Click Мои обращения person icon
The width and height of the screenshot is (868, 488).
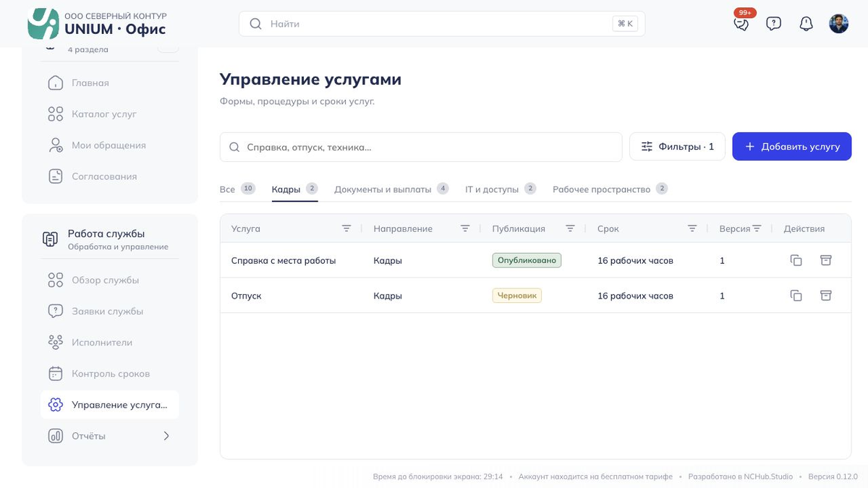pyautogui.click(x=56, y=145)
